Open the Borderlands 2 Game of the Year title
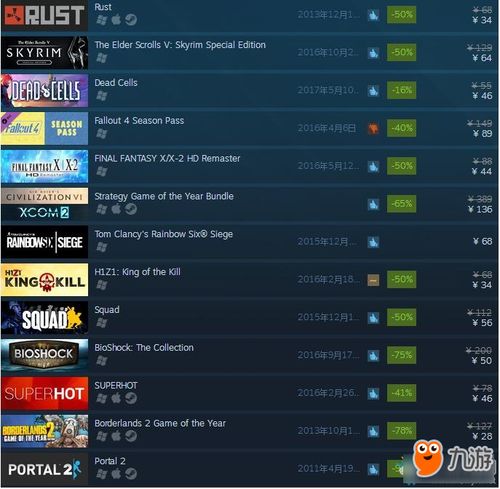 (x=160, y=423)
